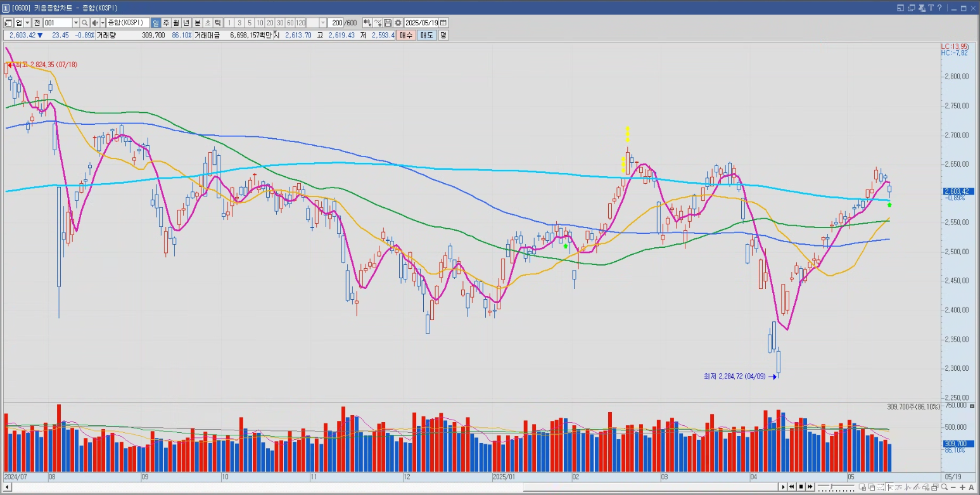
Task: Click the title bar lock icon
Action: [x=922, y=8]
